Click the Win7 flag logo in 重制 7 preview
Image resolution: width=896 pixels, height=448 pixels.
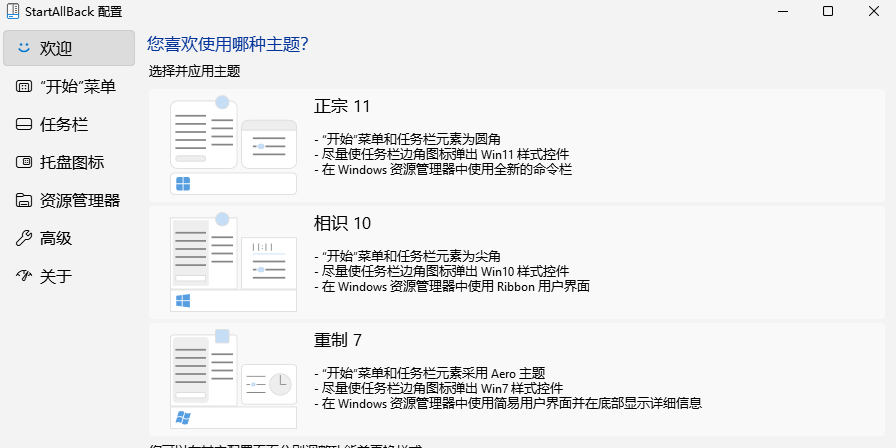(183, 418)
